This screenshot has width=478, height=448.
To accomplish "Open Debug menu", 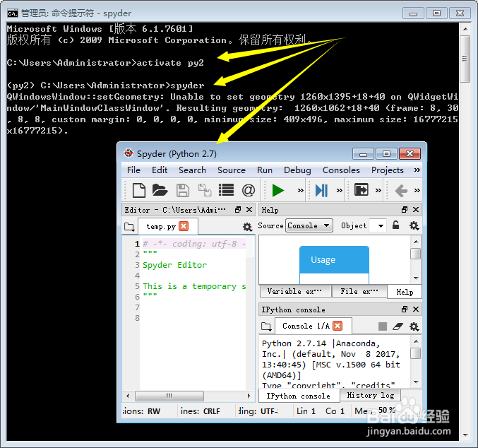I will coord(297,170).
